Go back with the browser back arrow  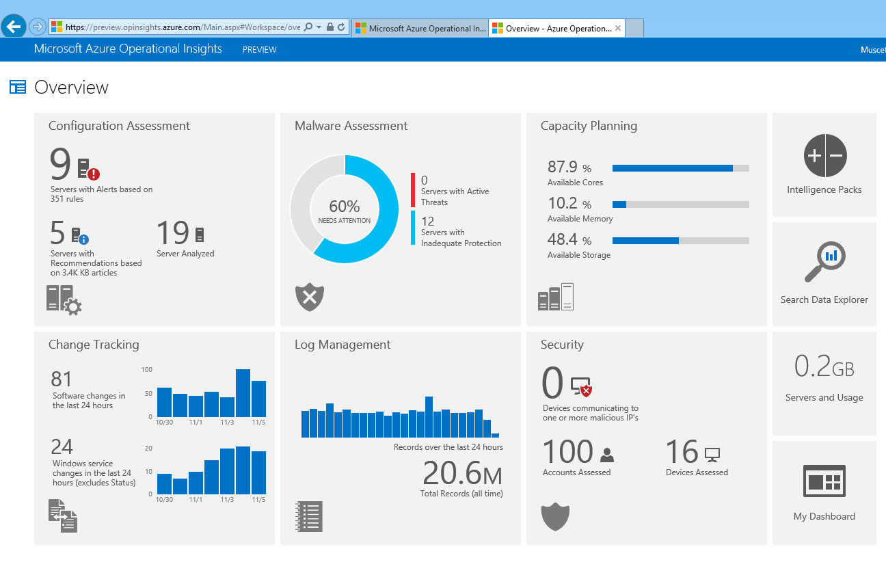[14, 27]
